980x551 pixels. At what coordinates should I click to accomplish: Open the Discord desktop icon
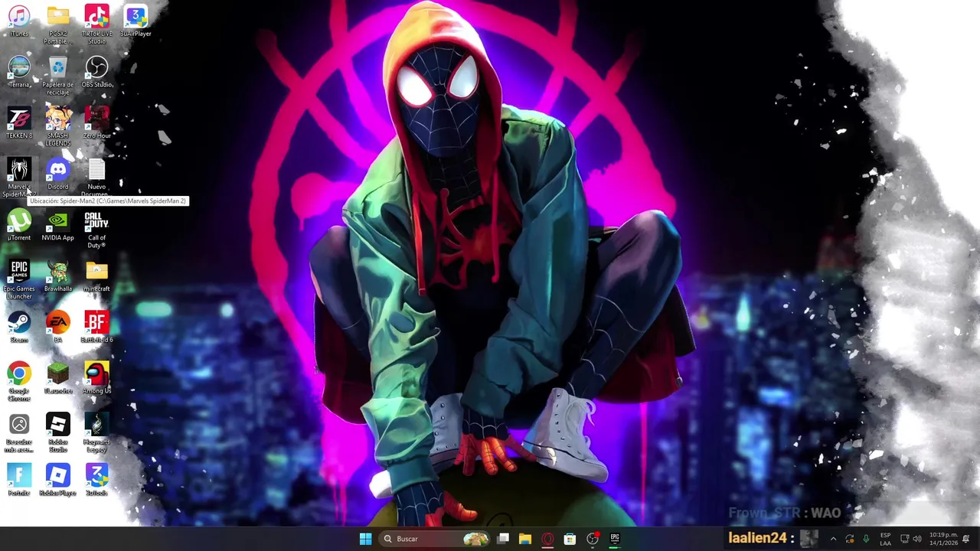(x=57, y=174)
